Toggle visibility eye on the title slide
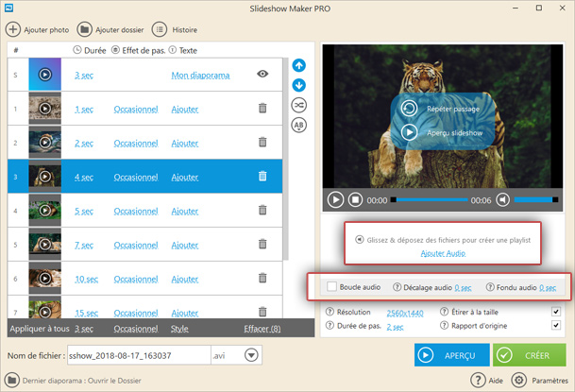Viewport: 575px width, 392px height. (x=262, y=75)
